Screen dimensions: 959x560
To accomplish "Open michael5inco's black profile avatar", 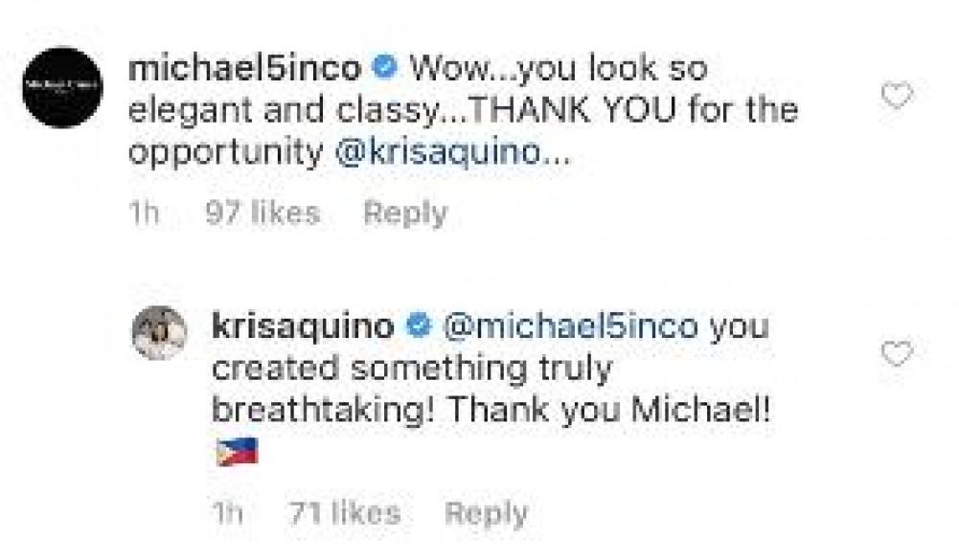I will 63,87.
